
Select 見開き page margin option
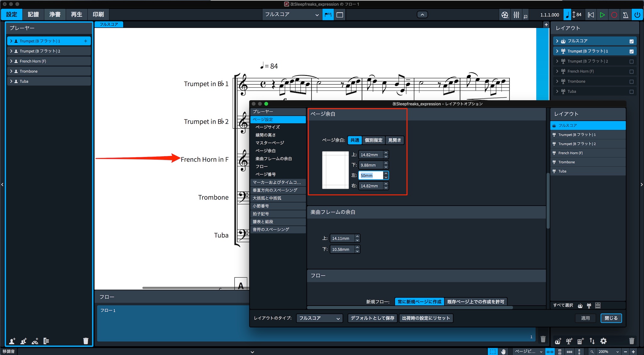pos(394,140)
